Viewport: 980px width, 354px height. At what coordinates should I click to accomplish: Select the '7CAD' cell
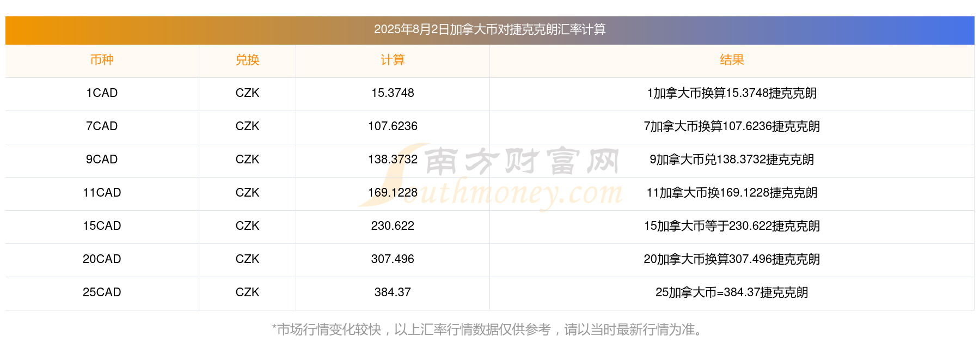coord(102,126)
